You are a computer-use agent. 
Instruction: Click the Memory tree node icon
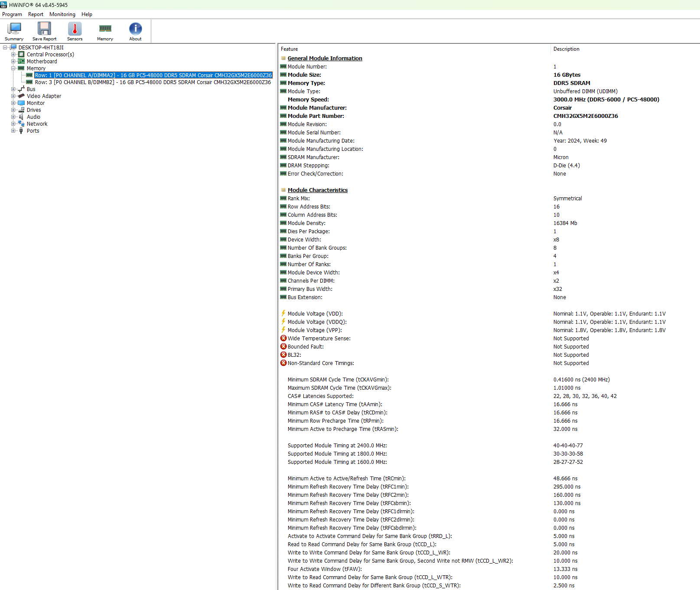(x=21, y=68)
